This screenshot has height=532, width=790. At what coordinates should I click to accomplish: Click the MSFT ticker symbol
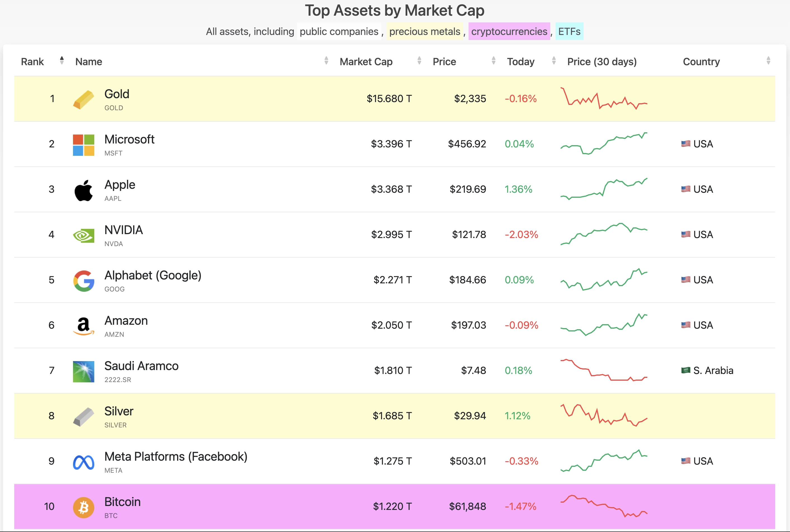tap(113, 153)
